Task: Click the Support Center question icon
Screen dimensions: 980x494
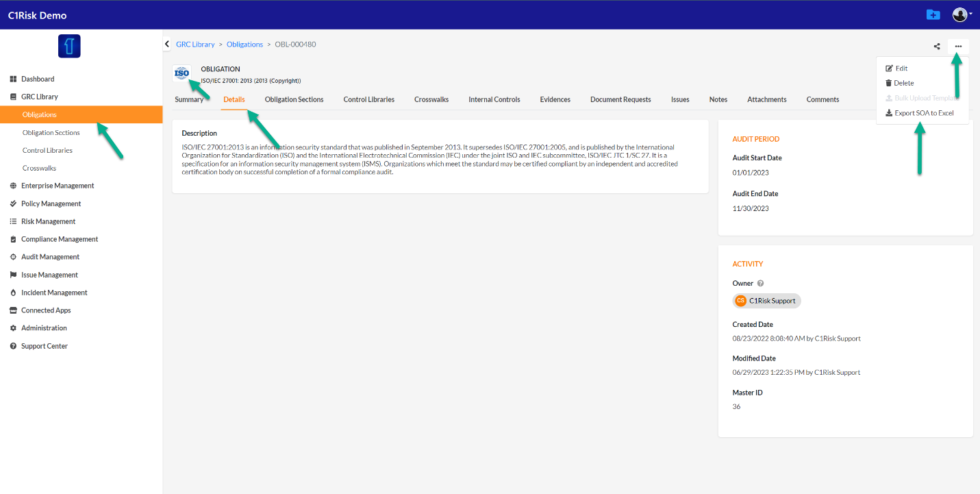Action: (x=13, y=346)
